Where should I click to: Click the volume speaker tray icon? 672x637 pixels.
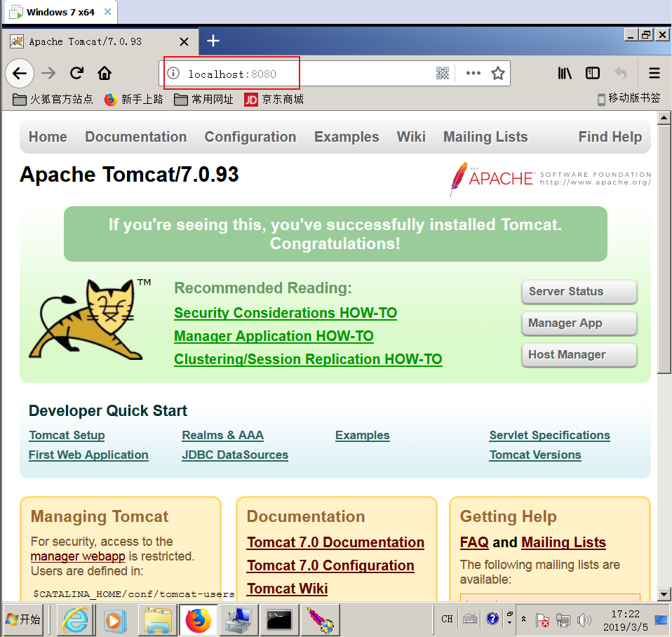[584, 619]
